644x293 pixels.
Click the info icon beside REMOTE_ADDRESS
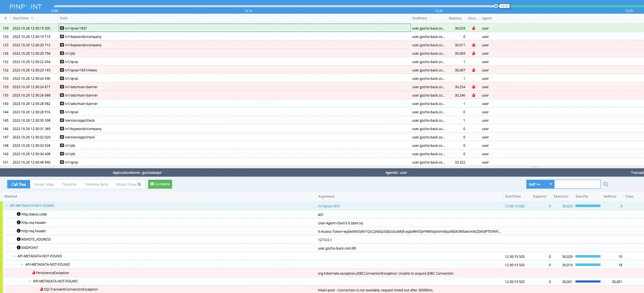(19, 239)
